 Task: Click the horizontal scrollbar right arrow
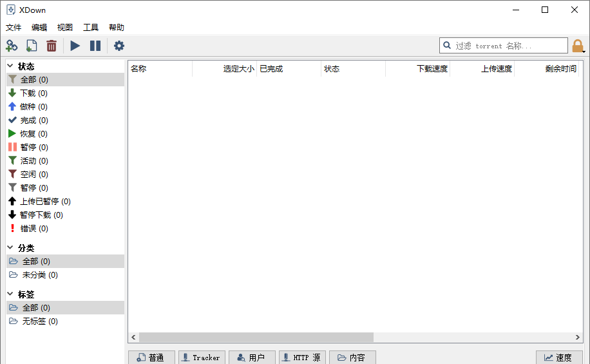tap(578, 338)
